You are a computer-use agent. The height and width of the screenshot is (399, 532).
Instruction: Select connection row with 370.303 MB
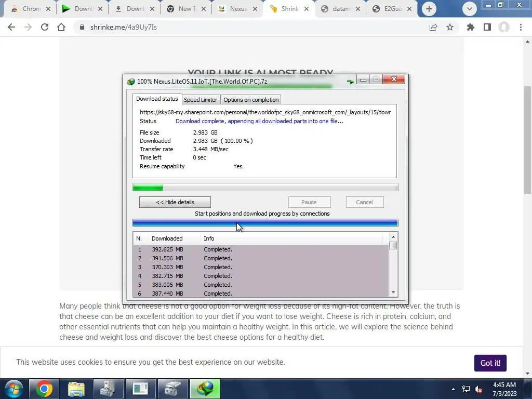point(261,267)
